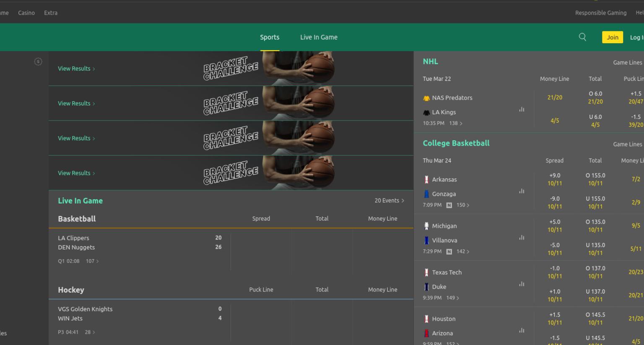Select Over 145.5 total Houston game
Screen dimensions: 644x345
pos(595,319)
